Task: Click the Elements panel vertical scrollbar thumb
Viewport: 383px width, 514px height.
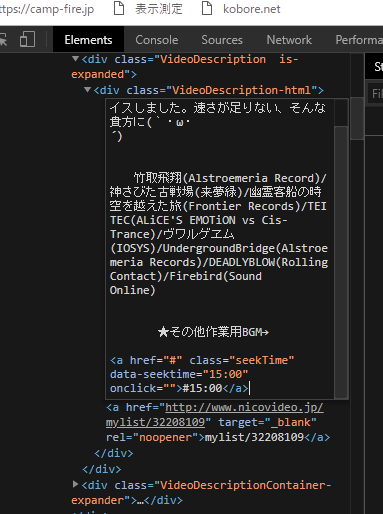Action: 357,118
